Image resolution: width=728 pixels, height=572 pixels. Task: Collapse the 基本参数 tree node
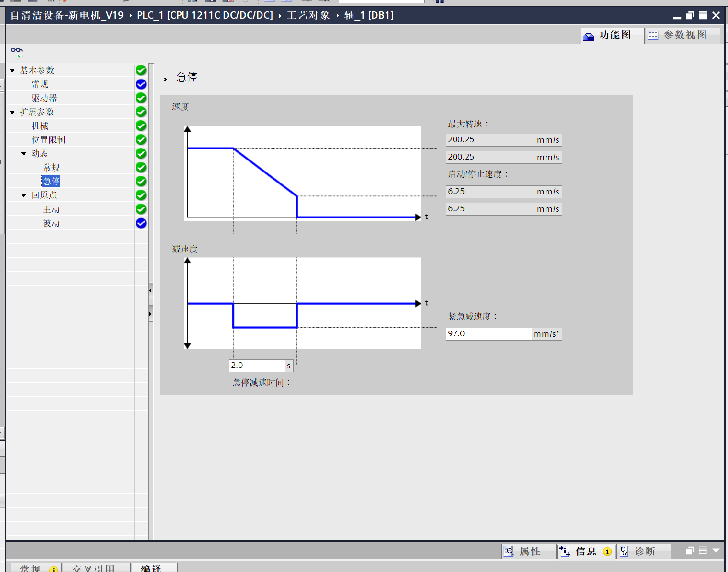click(12, 70)
